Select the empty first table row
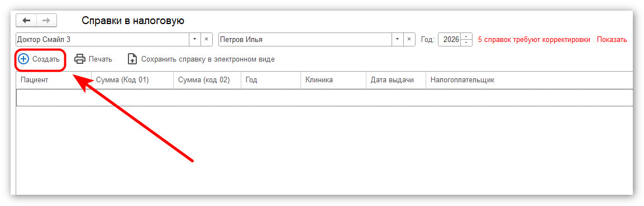The image size is (644, 206). tap(325, 97)
